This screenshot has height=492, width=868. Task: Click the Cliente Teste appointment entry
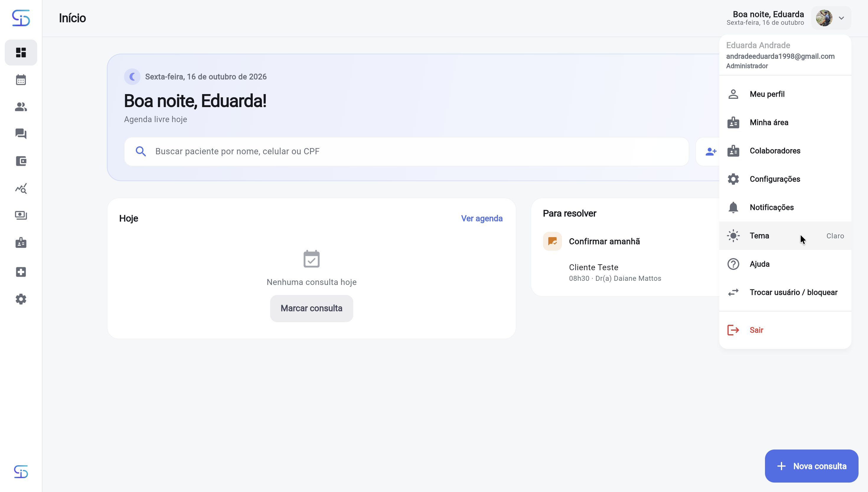(615, 272)
